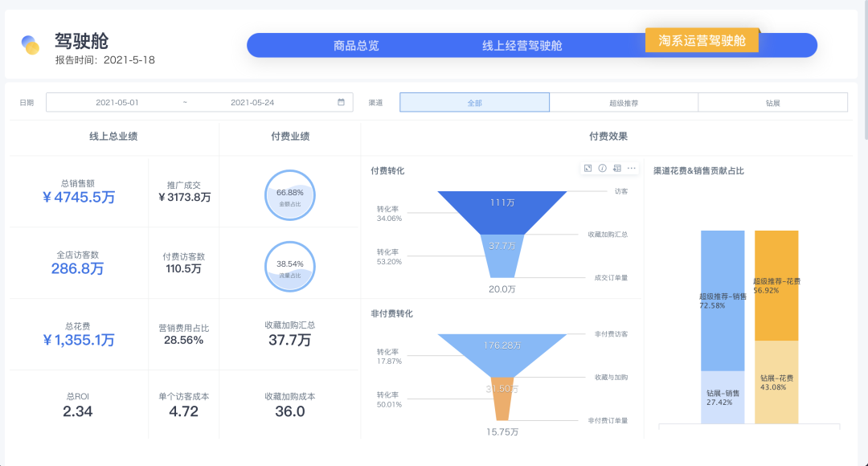Screen dimensions: 868x466
Task: Click the 访客 funnel label
Action: (x=621, y=191)
